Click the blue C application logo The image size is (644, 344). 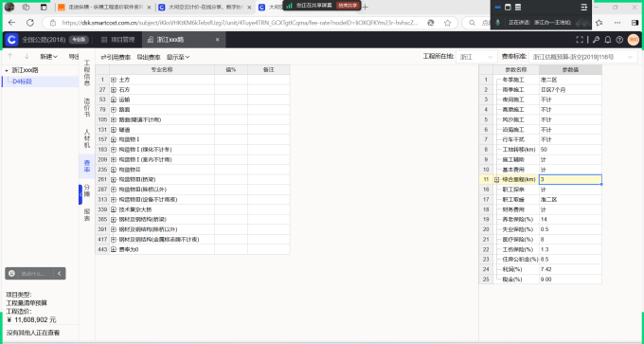(11, 40)
